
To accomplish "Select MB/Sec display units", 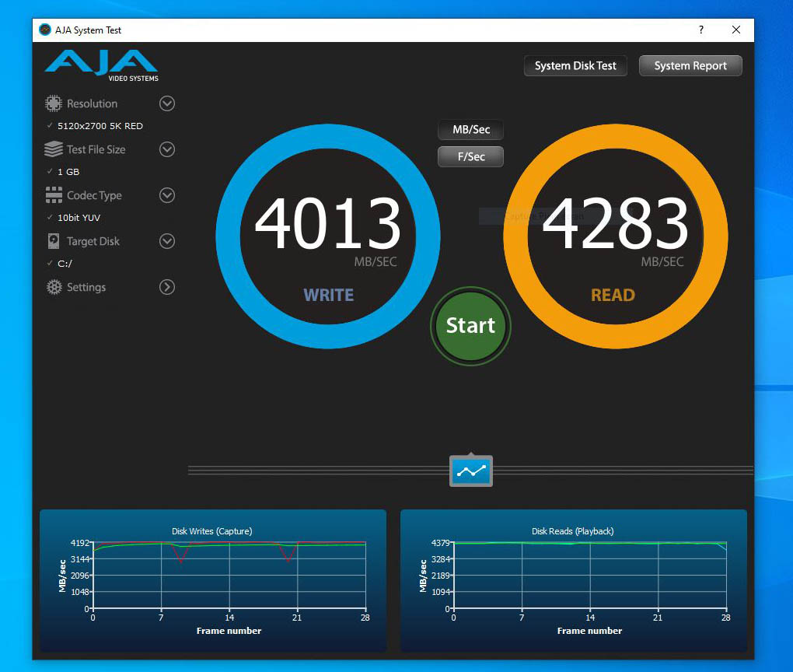I will tap(471, 130).
